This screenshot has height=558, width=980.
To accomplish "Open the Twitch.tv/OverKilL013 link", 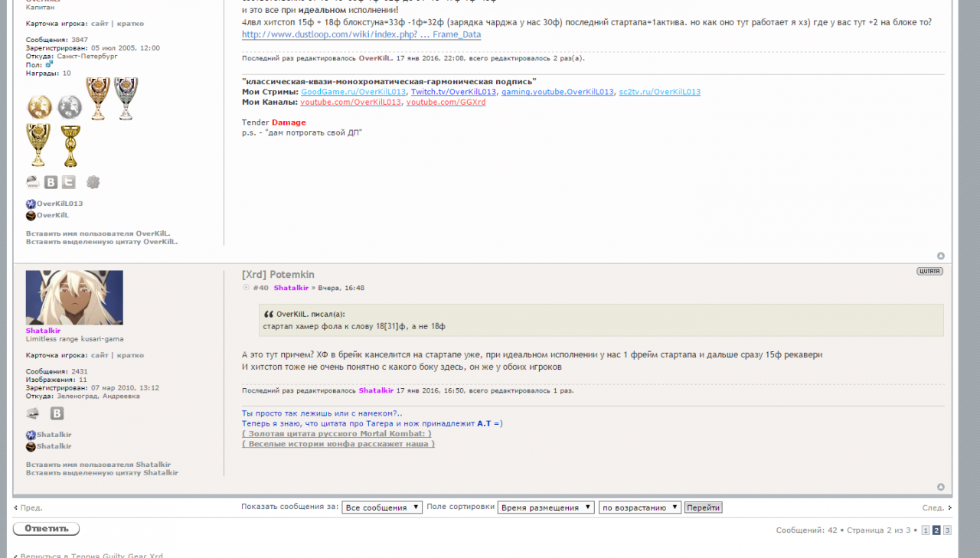I will (454, 92).
